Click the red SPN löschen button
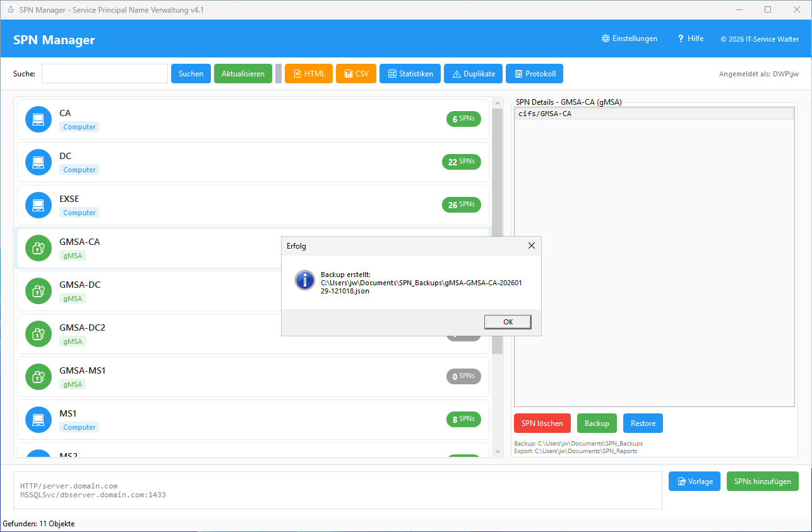 pos(542,423)
